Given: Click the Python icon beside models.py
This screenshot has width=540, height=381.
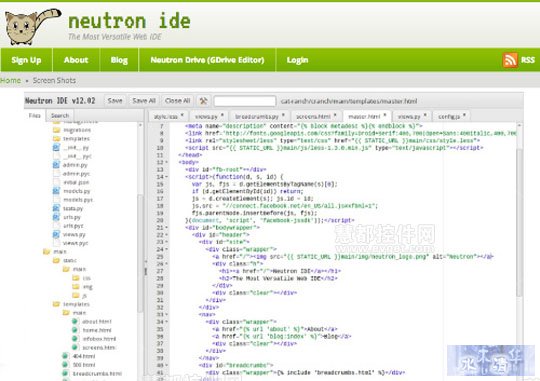Looking at the screenshot, I should [56, 191].
